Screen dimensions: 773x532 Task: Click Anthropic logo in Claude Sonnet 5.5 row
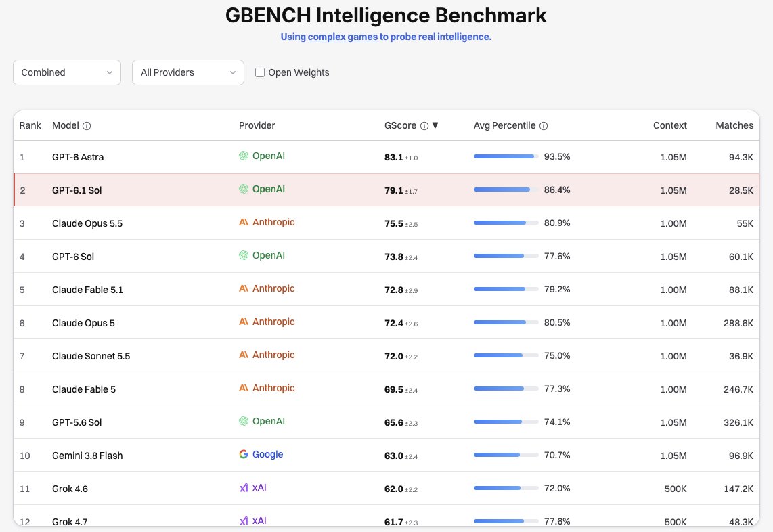pyautogui.click(x=244, y=355)
